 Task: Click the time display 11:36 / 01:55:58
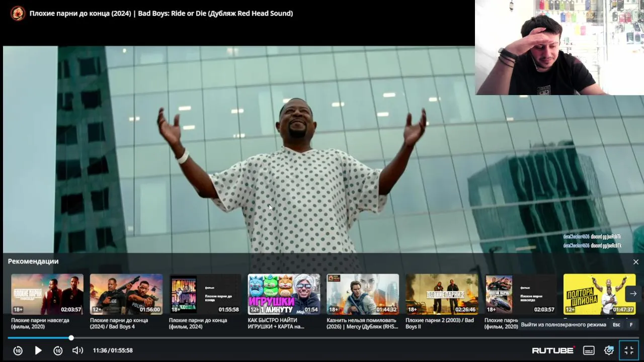click(113, 350)
